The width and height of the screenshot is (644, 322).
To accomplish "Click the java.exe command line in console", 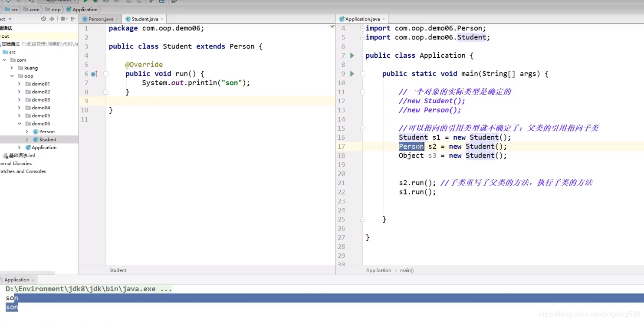I will [x=89, y=289].
